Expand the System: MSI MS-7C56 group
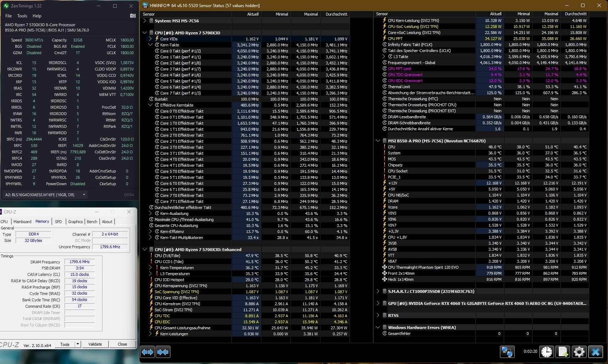 [145, 21]
